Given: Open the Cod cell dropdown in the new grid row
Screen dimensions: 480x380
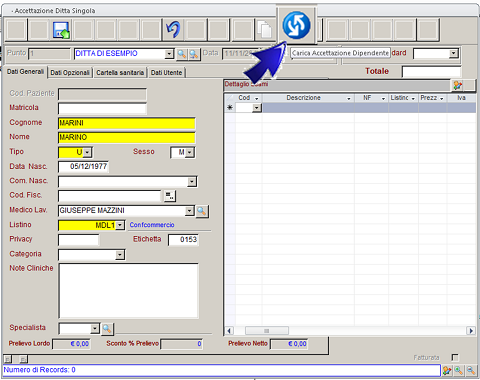Looking at the screenshot, I should pos(257,108).
